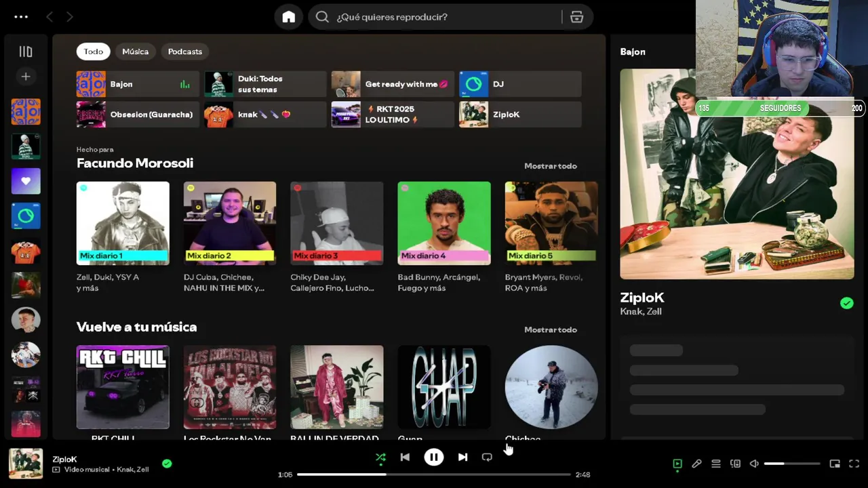This screenshot has width=868, height=488.
Task: Open Los Rockstar No Van Al Cielo cover
Action: (x=230, y=387)
